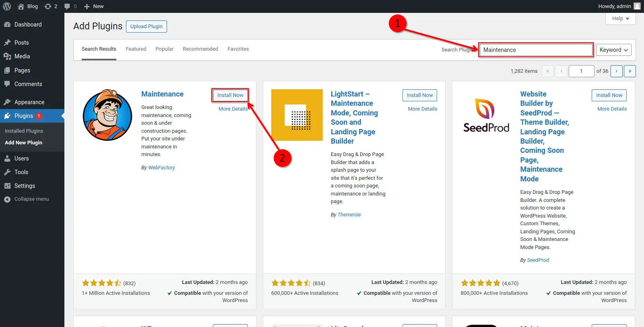Open Plugins menu in sidebar
This screenshot has width=644, height=327.
[32, 116]
